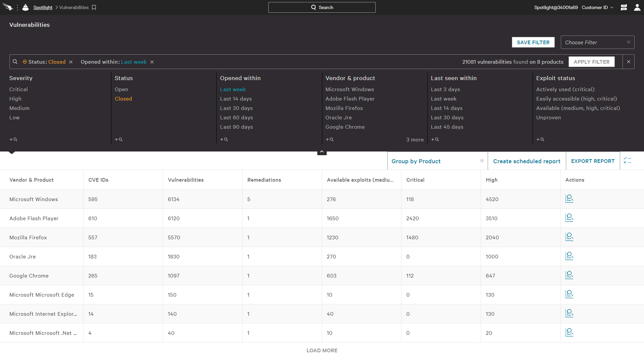
Task: Open the notifications stack icon
Action: pyautogui.click(x=624, y=7)
